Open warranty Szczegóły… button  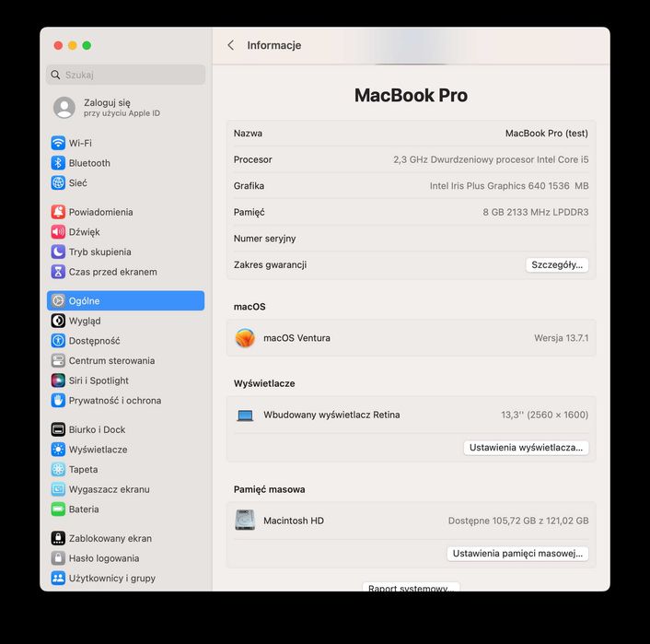557,264
